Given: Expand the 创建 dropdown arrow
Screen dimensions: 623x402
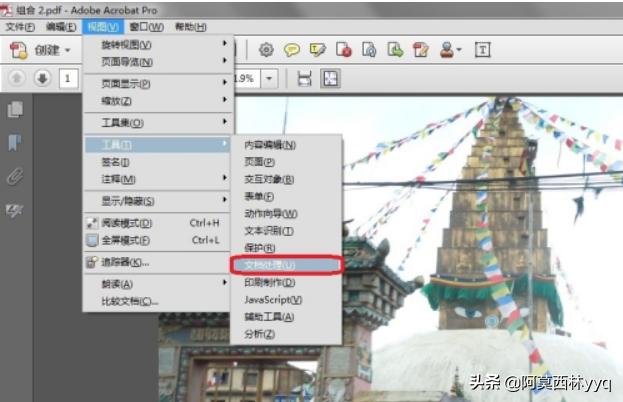Looking at the screenshot, I should coord(68,50).
